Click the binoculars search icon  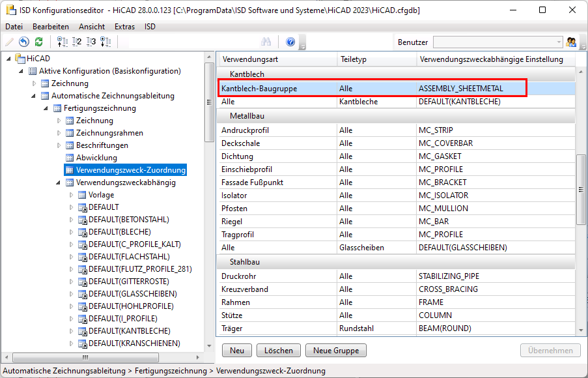tap(266, 42)
